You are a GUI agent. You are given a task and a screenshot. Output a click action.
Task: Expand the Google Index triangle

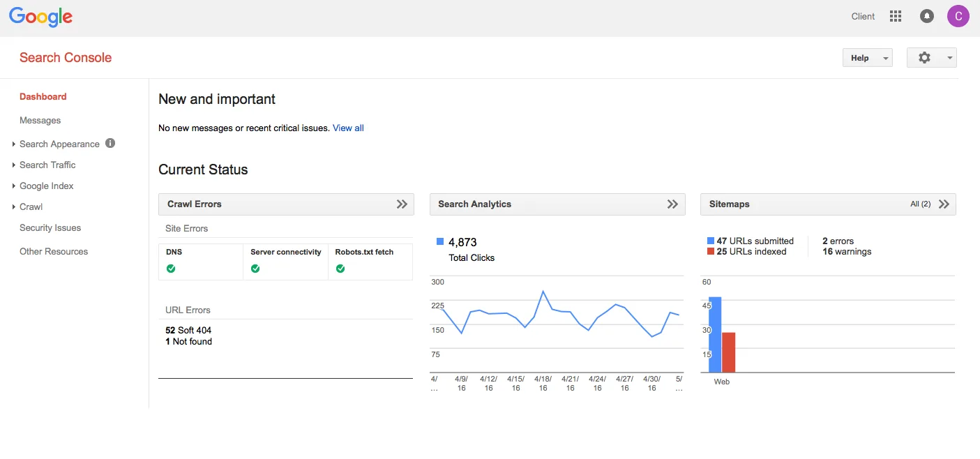click(14, 186)
